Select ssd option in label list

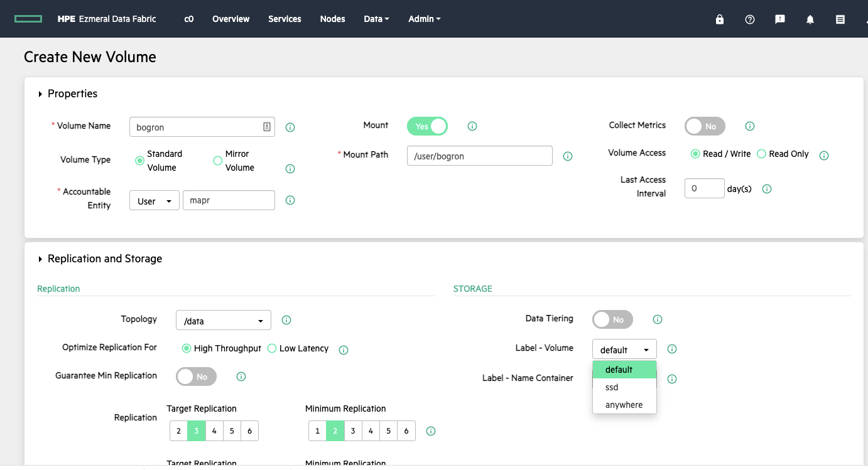click(x=624, y=387)
